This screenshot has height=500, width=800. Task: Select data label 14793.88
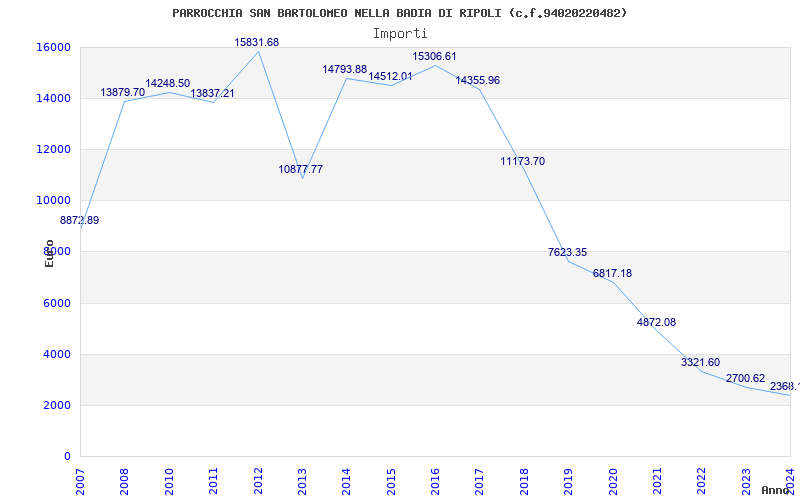click(x=344, y=69)
